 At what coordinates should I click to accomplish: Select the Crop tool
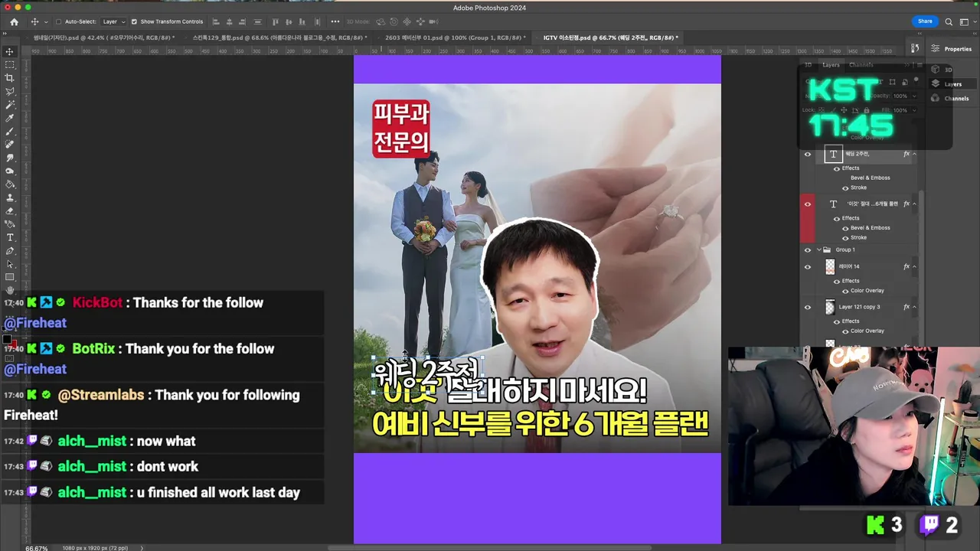[10, 78]
